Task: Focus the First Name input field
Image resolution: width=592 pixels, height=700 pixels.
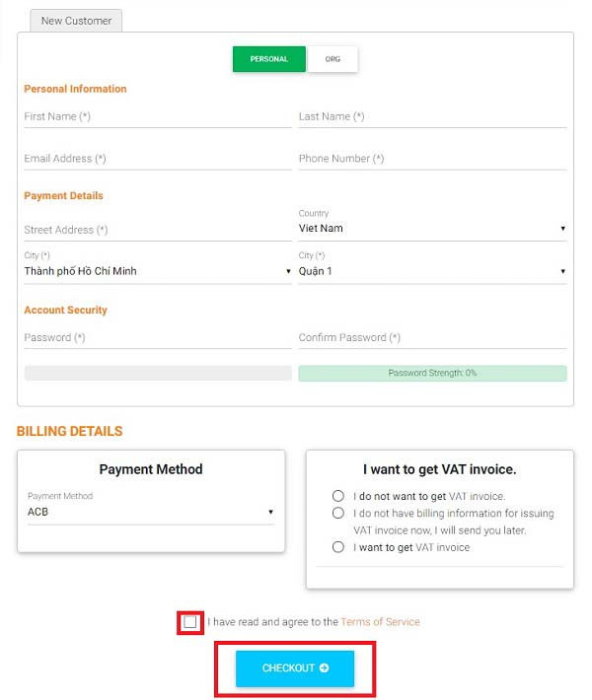Action: pyautogui.click(x=158, y=117)
